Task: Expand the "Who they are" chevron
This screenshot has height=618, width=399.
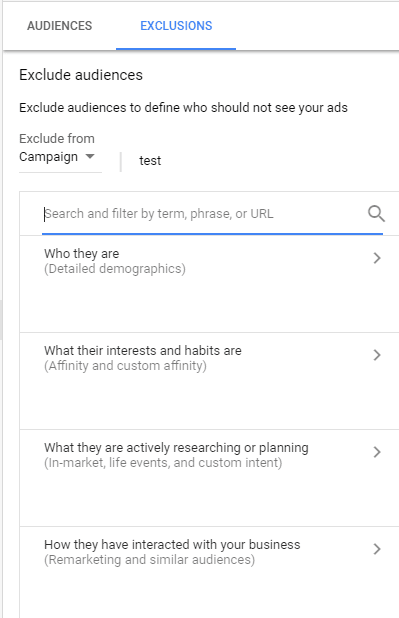Action: pos(377,258)
